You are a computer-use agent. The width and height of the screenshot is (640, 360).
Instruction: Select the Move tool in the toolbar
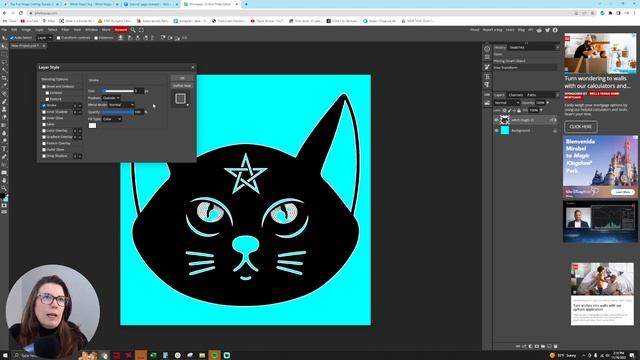click(4, 46)
